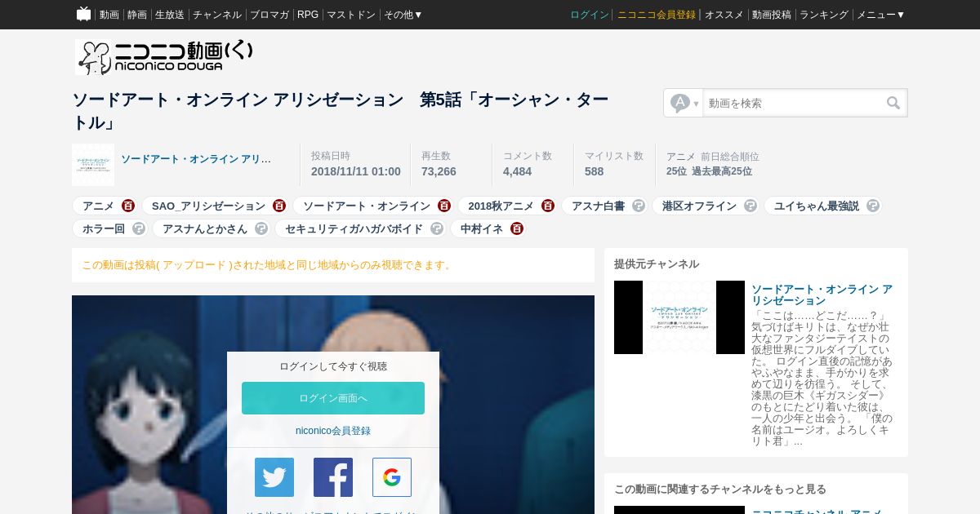Image resolution: width=980 pixels, height=514 pixels.
Task: Open その他 dropdown in top bar
Action: tap(403, 15)
